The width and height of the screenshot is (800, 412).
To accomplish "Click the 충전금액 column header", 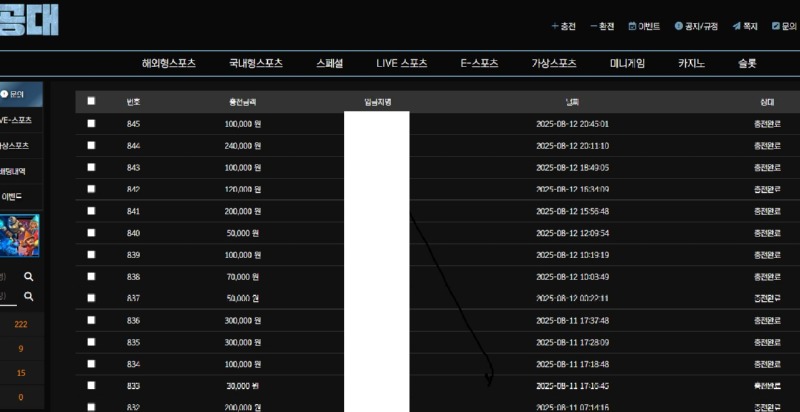I will (243, 101).
